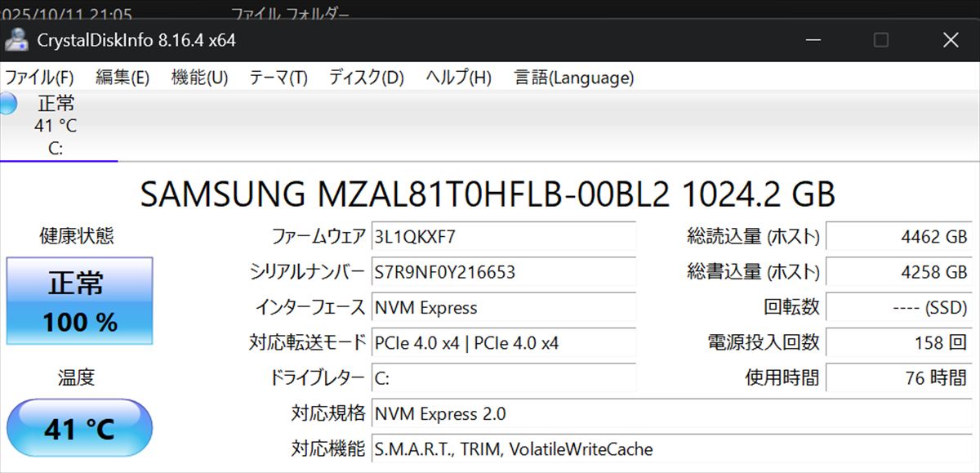Click the blue disk status orb icon

(7, 104)
